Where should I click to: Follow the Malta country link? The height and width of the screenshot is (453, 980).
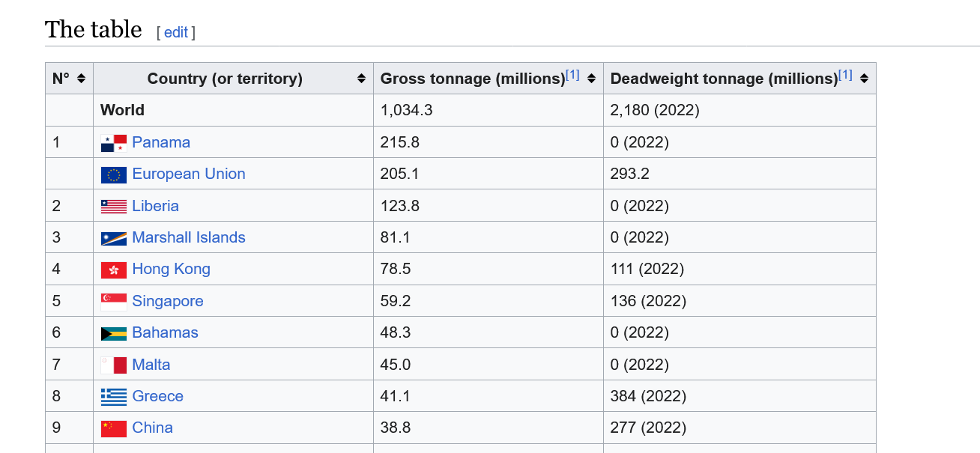coord(151,365)
